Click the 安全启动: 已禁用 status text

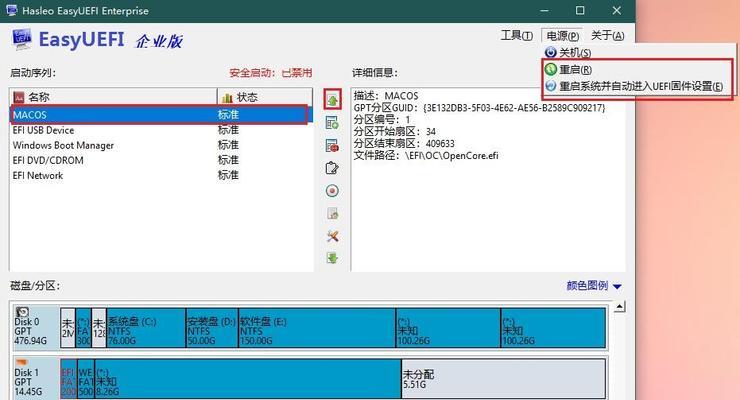[271, 73]
